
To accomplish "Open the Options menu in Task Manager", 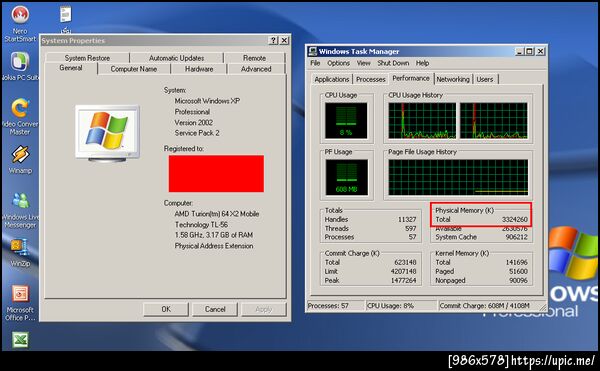I will (338, 63).
